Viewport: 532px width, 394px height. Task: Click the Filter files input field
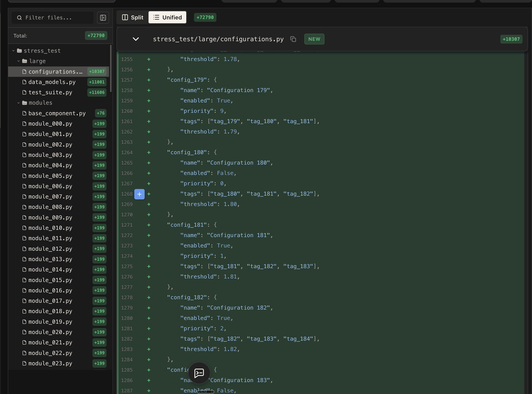[52, 17]
